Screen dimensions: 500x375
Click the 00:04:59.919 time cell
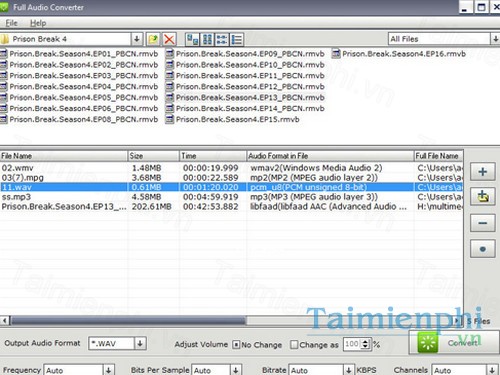pos(210,197)
